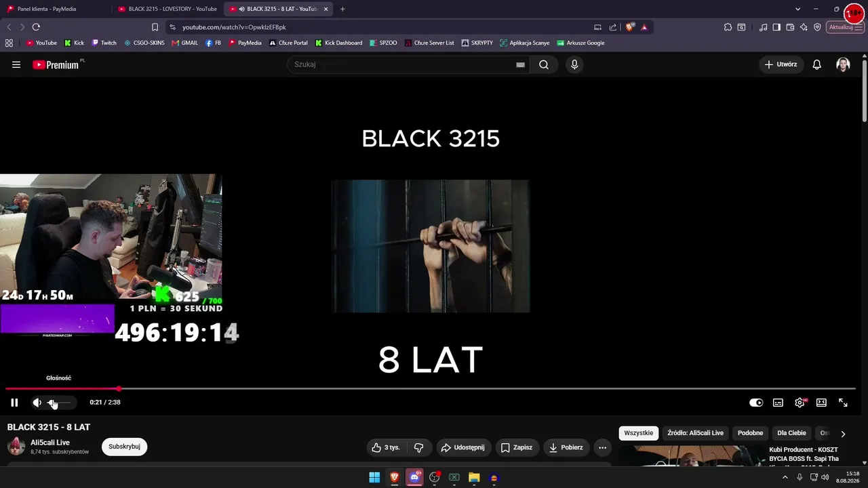The image size is (868, 488).
Task: Click the Szukaj search field
Action: click(403, 64)
